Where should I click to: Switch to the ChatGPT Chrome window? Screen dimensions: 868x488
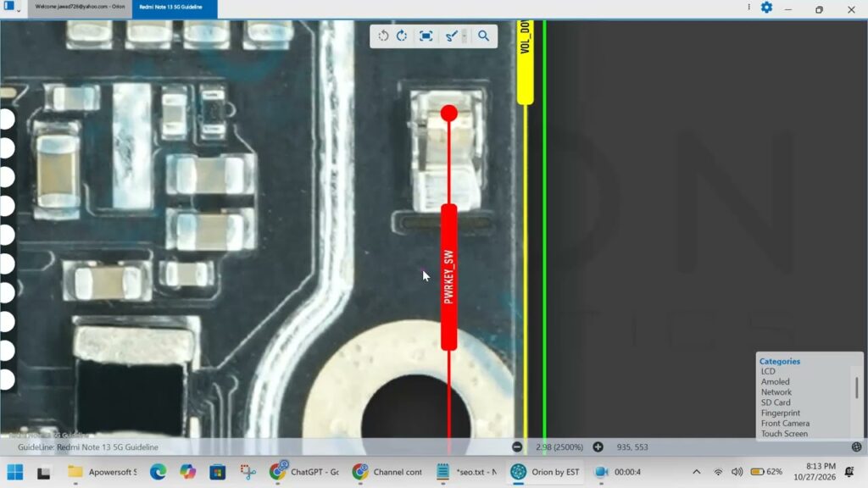(x=304, y=472)
